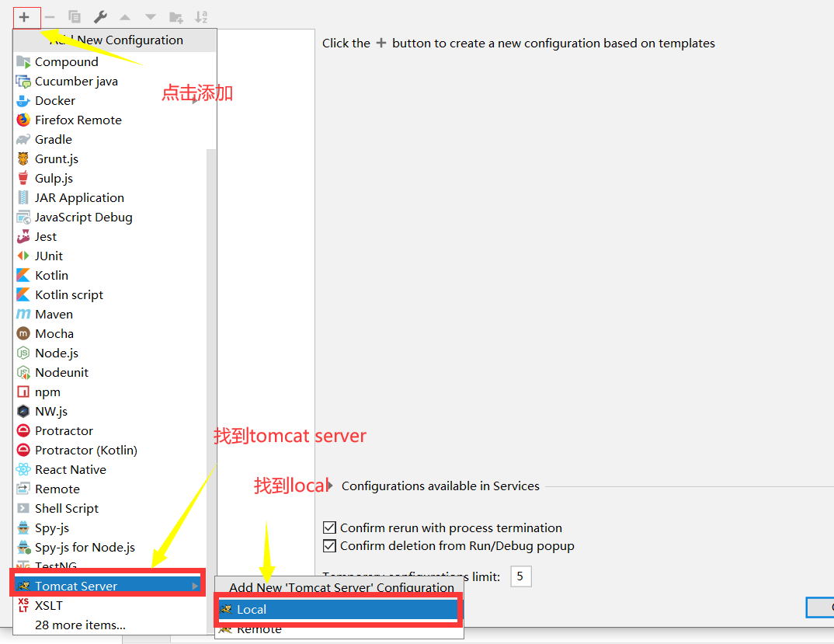Pick Node.js configuration entry
Image resolution: width=834 pixels, height=644 pixels.
pyautogui.click(x=110, y=353)
